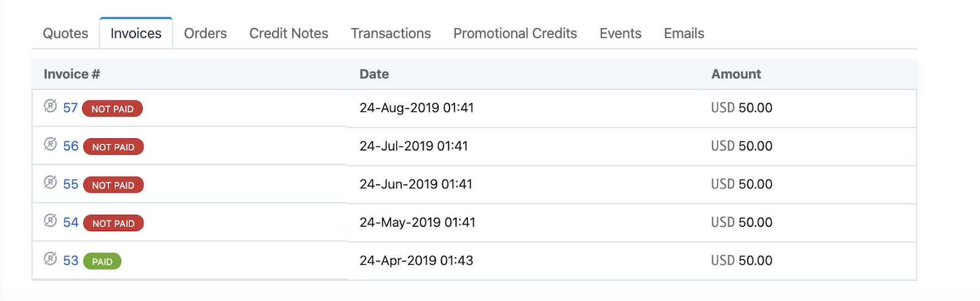Click the recurring icon beside invoice 55
Image resolution: width=980 pixels, height=301 pixels.
(x=50, y=182)
